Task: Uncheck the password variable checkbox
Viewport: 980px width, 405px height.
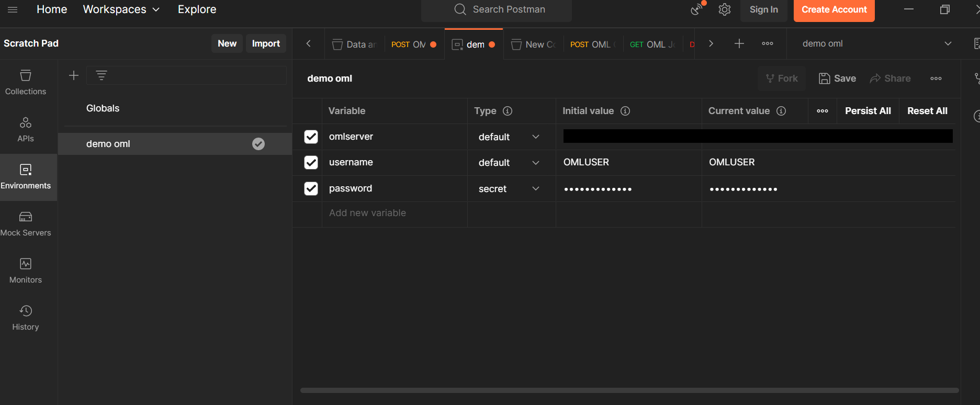Action: coord(311,188)
